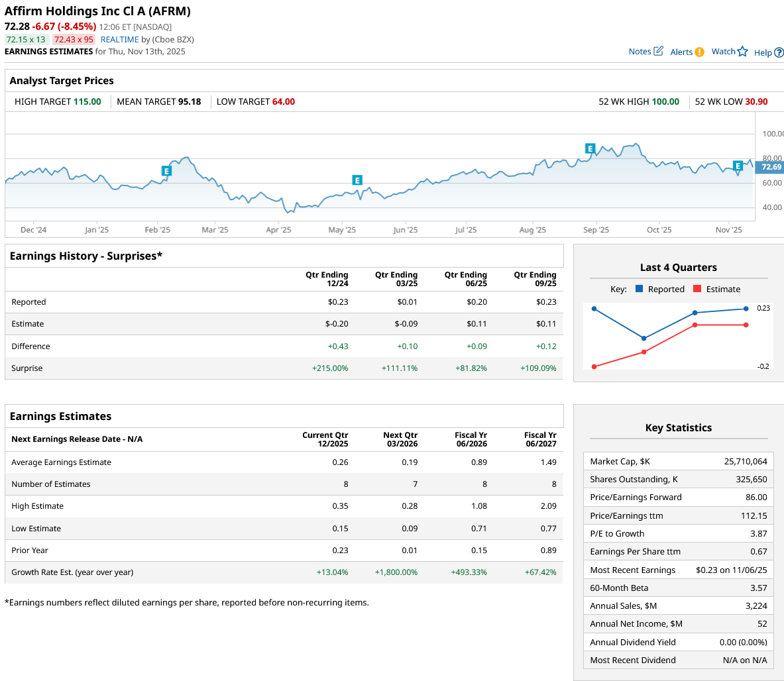Click the red ask quote 72.43 x 95
784x681 pixels.
(74, 40)
